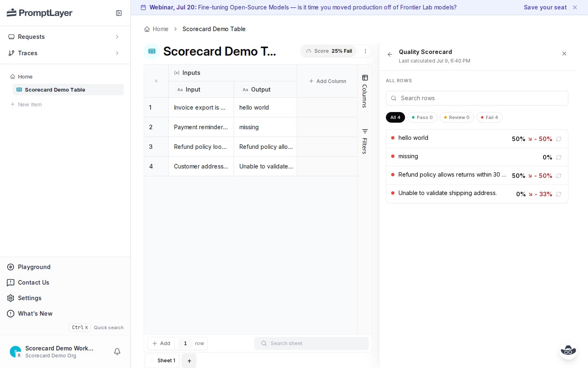Select the Pass 0 filter

pos(422,117)
